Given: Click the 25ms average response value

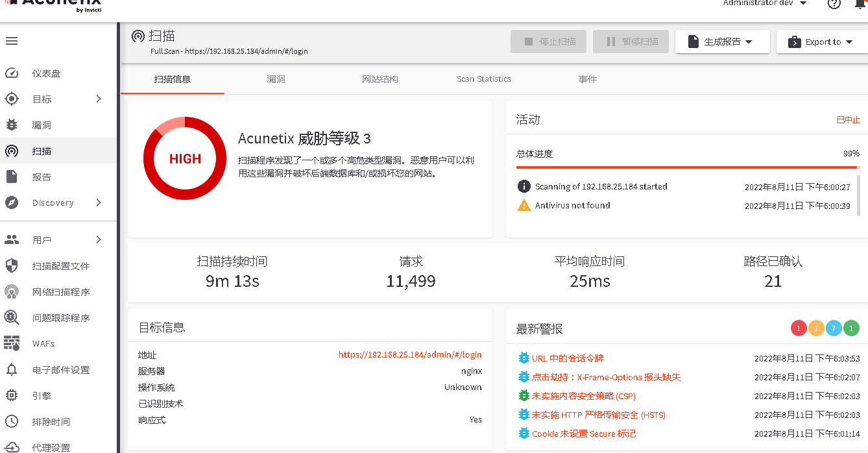Looking at the screenshot, I should coord(590,281).
